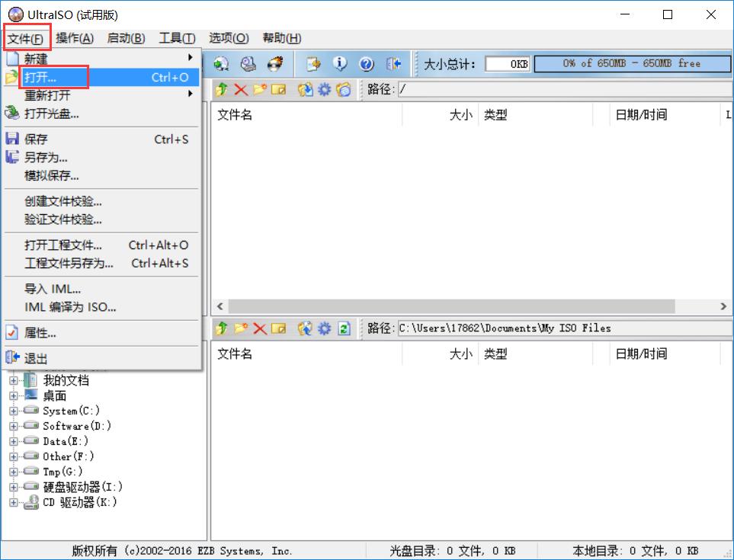Select the help question mark icon
734x560 pixels.
(366, 63)
